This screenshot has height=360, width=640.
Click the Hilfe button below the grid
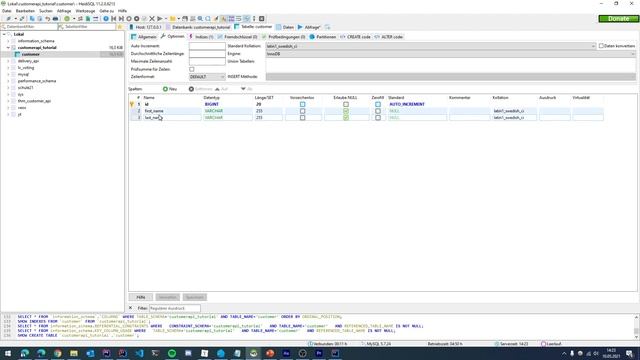click(x=141, y=297)
